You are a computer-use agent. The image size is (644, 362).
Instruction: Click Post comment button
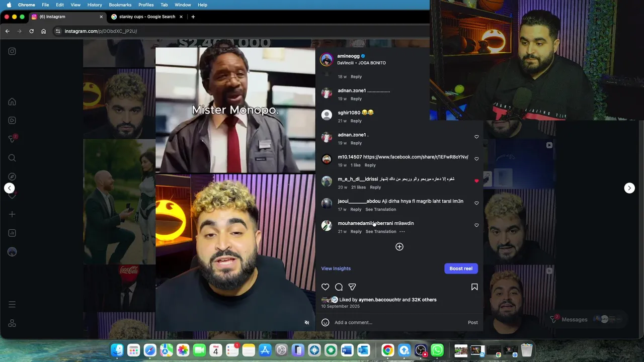473,322
